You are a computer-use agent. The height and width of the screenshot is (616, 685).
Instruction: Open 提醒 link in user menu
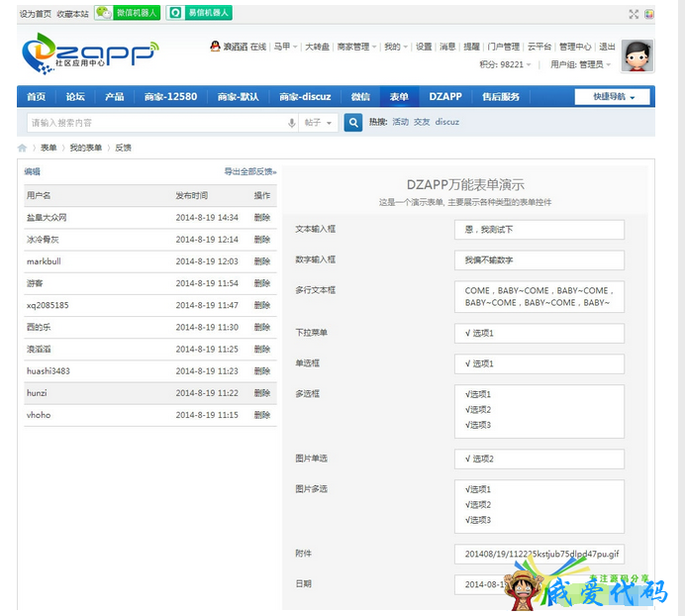[x=471, y=47]
